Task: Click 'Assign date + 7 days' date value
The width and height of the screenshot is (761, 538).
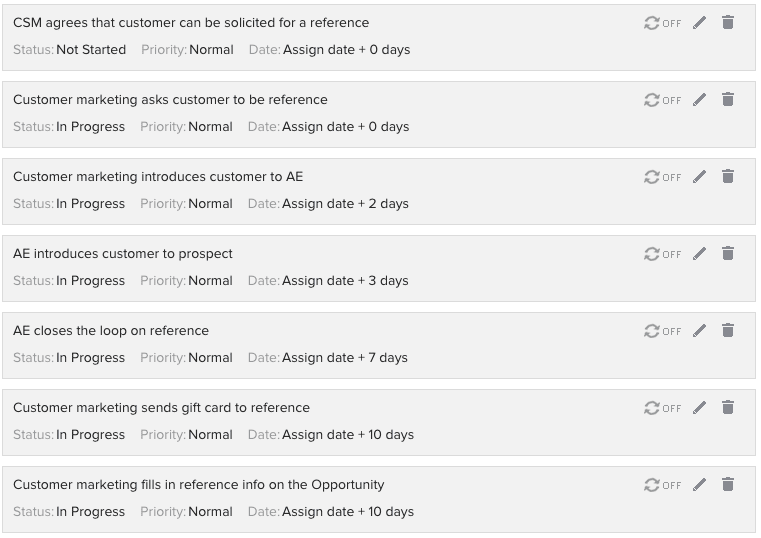Action: [x=345, y=358]
